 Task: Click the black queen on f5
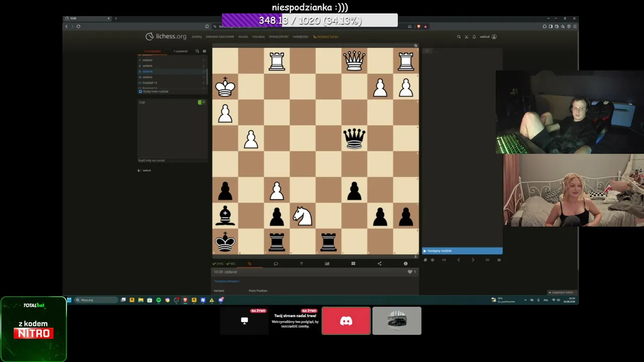click(354, 138)
